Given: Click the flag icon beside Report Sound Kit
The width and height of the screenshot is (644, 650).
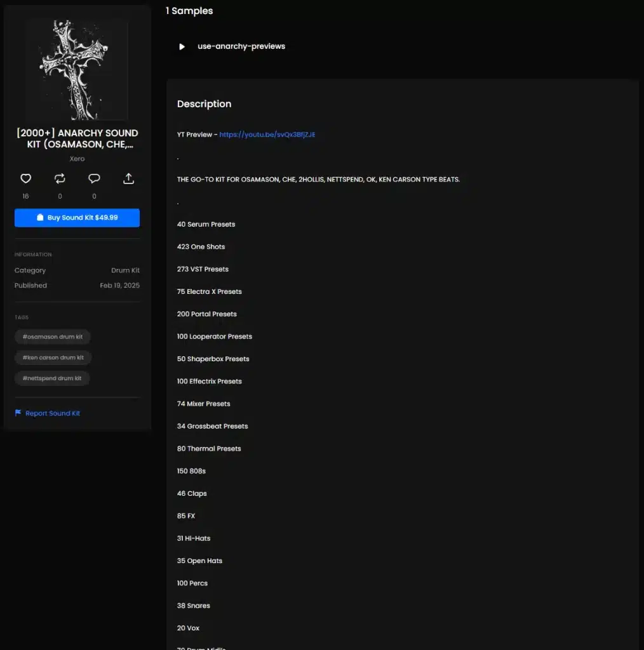Looking at the screenshot, I should pos(18,413).
